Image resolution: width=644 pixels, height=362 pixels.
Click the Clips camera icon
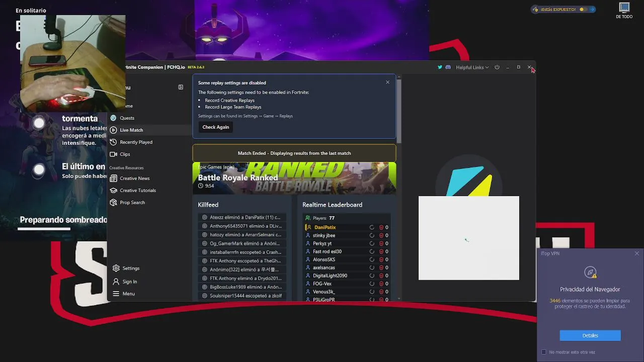(x=113, y=154)
